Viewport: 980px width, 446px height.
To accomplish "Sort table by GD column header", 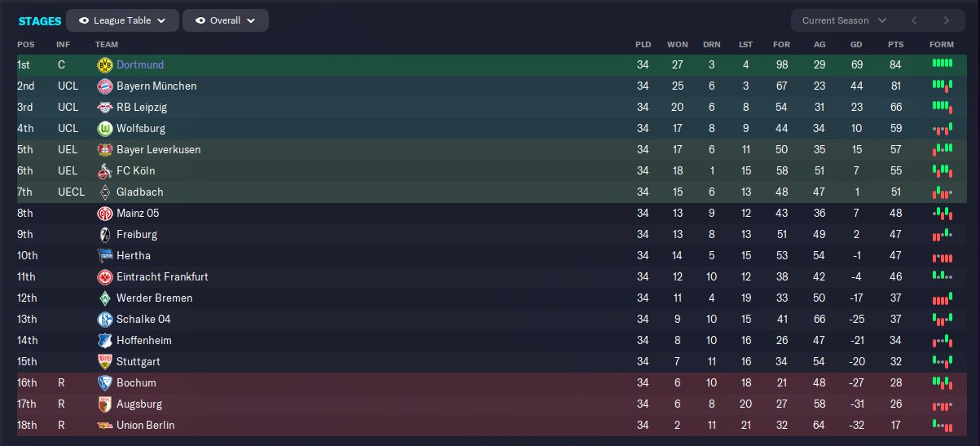I will pyautogui.click(x=855, y=44).
